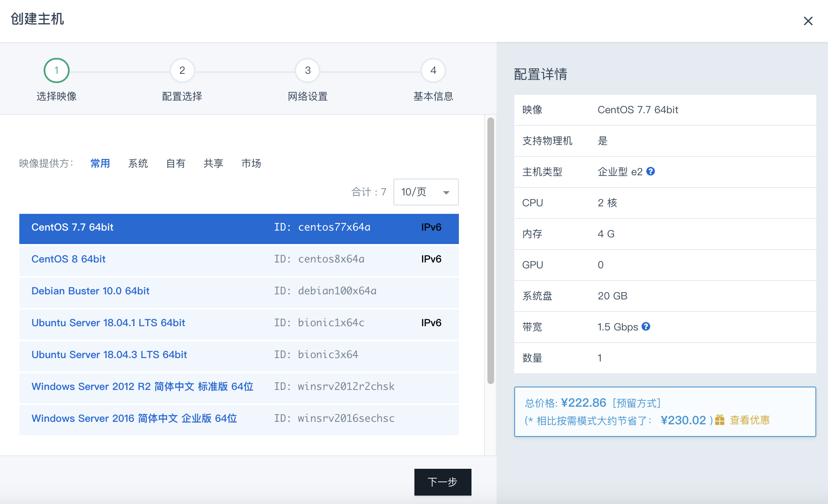The width and height of the screenshot is (828, 504).
Task: Go to step 3 网络设置 circle
Action: (307, 70)
